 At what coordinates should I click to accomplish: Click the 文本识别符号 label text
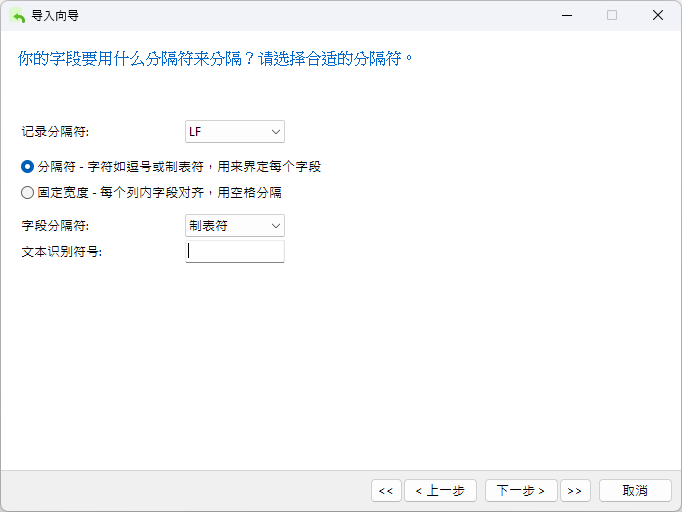tap(62, 251)
